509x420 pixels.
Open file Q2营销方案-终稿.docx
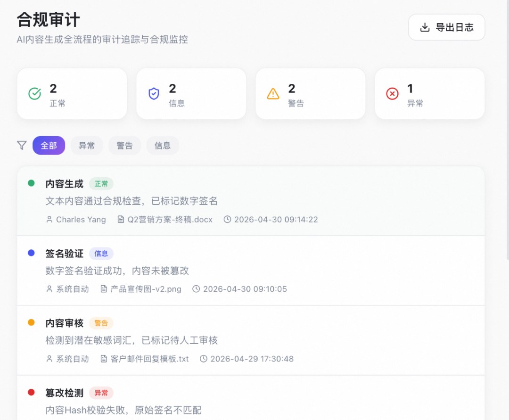click(x=170, y=219)
